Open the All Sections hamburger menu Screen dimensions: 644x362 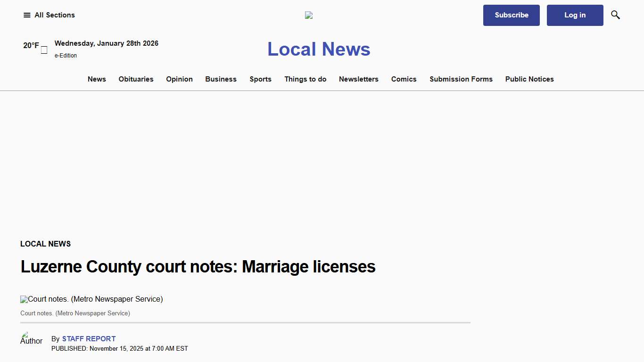[26, 15]
